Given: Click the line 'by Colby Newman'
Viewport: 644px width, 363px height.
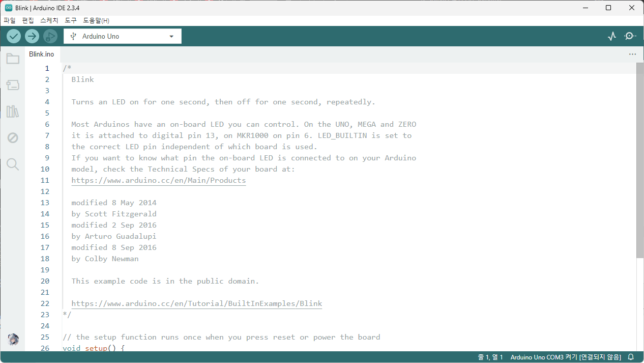Looking at the screenshot, I should (x=105, y=259).
